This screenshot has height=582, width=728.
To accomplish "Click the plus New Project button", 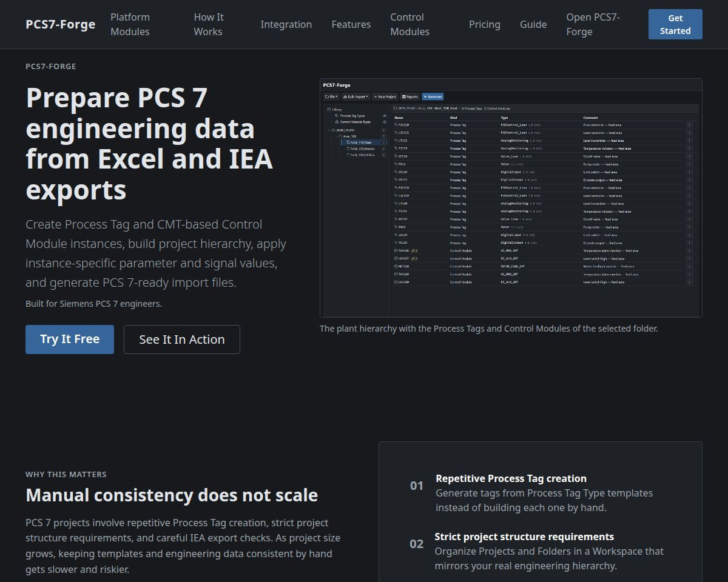I will coord(385,96).
